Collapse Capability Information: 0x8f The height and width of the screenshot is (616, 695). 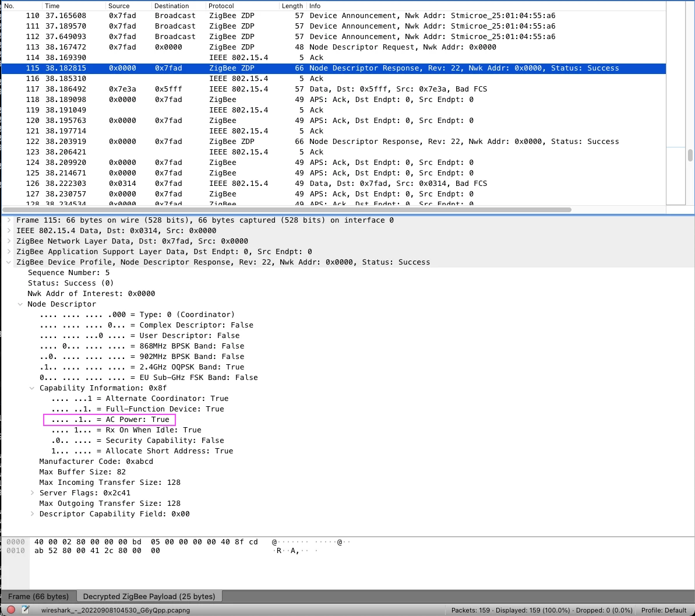pos(32,388)
